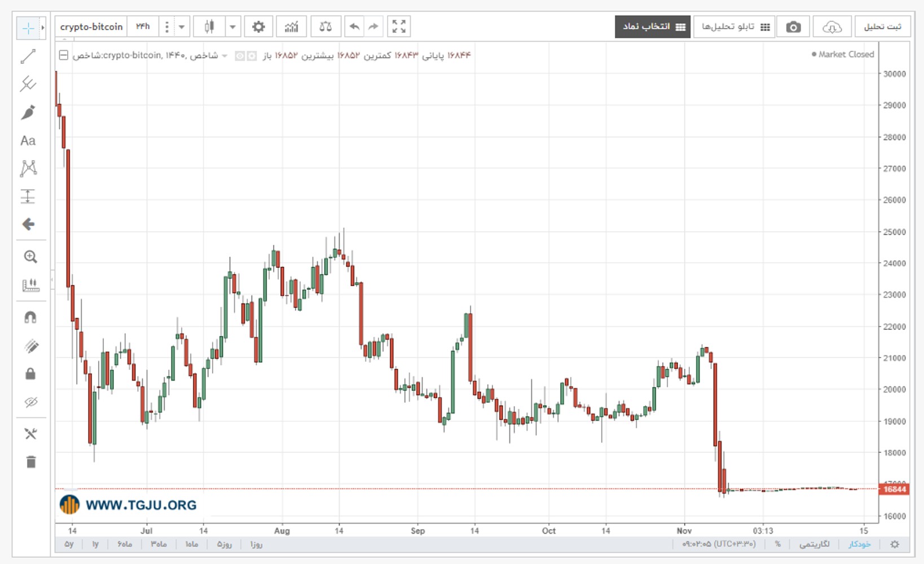Open the indicators chart icon
This screenshot has width=924, height=564.
click(x=292, y=27)
